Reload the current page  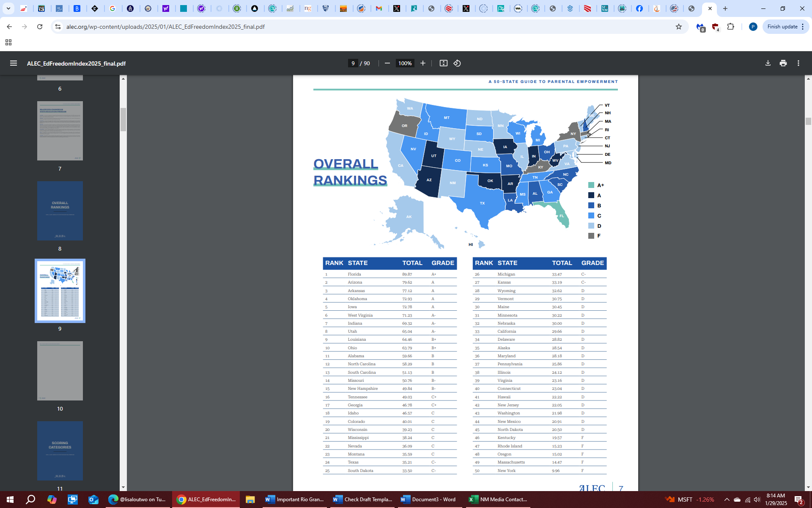pyautogui.click(x=40, y=27)
